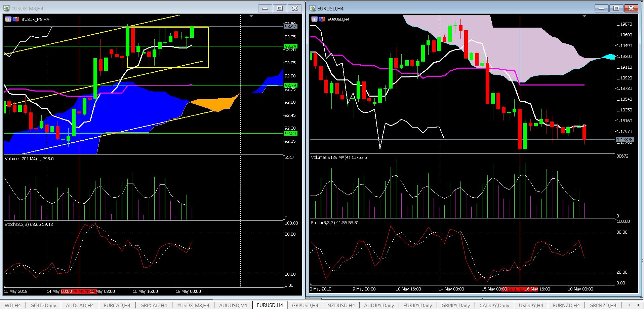Click the 1.17828 current price label on EURUSD

[625, 139]
